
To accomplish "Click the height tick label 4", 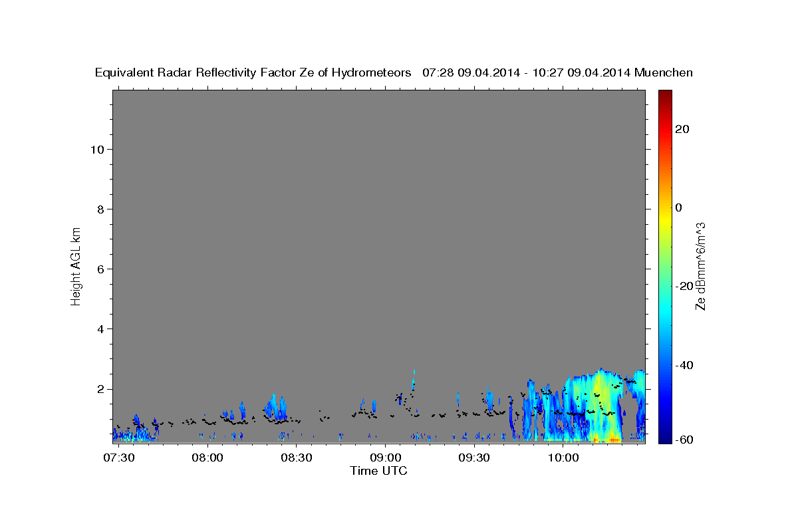I will pyautogui.click(x=102, y=329).
